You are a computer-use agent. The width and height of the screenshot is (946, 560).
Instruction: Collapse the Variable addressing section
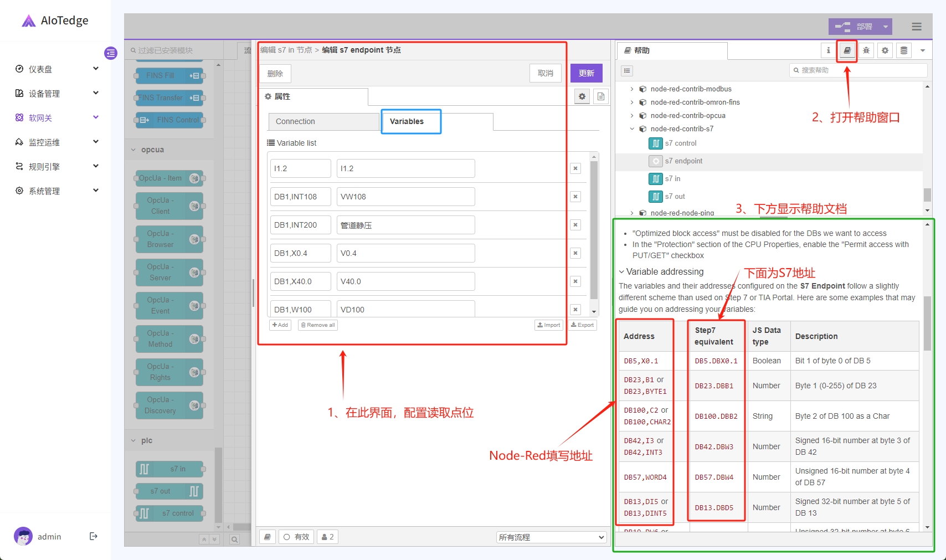(x=622, y=272)
